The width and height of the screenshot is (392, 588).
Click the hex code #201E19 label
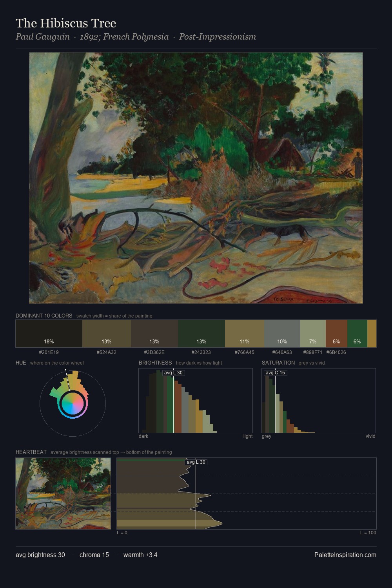49,352
